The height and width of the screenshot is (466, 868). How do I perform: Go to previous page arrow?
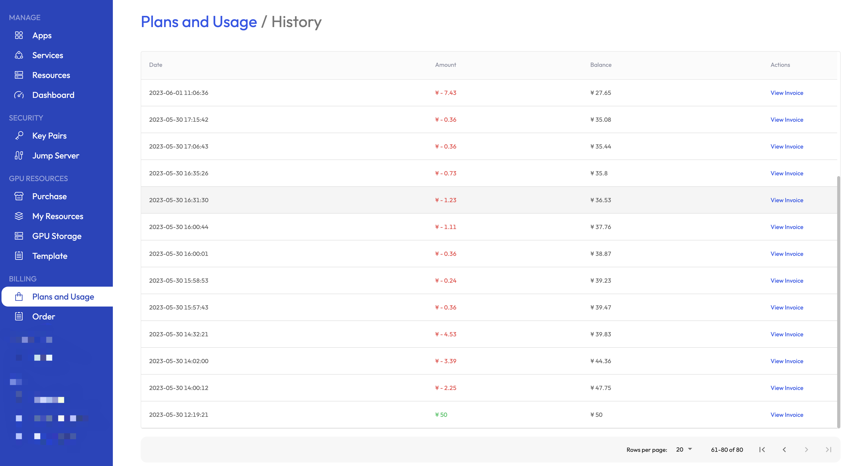coord(784,450)
